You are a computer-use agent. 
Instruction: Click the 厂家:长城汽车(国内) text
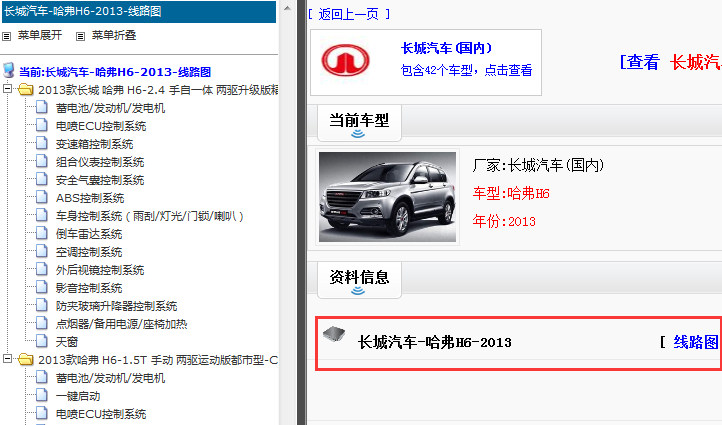coord(538,165)
